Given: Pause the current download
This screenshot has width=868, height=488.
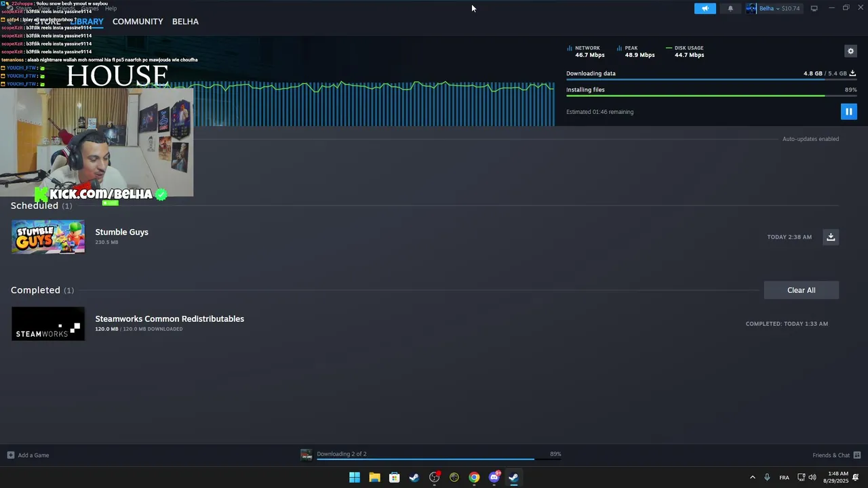Looking at the screenshot, I should pos(848,112).
